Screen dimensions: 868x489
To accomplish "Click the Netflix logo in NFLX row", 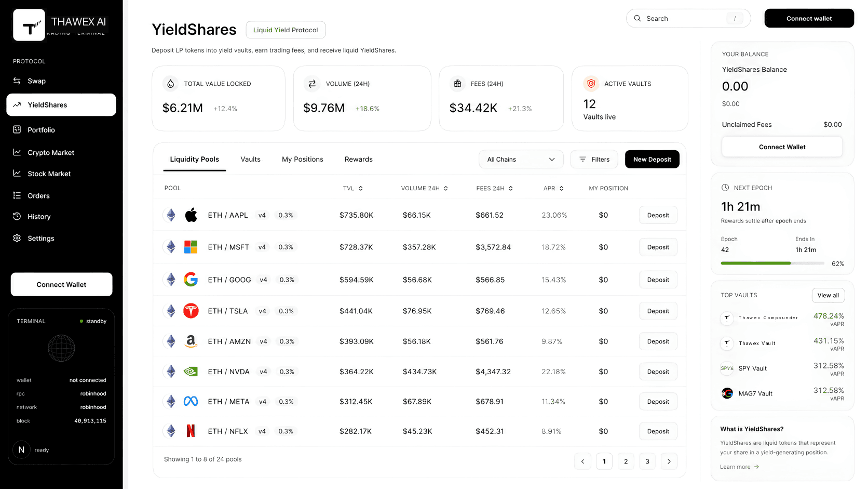I will 191,431.
